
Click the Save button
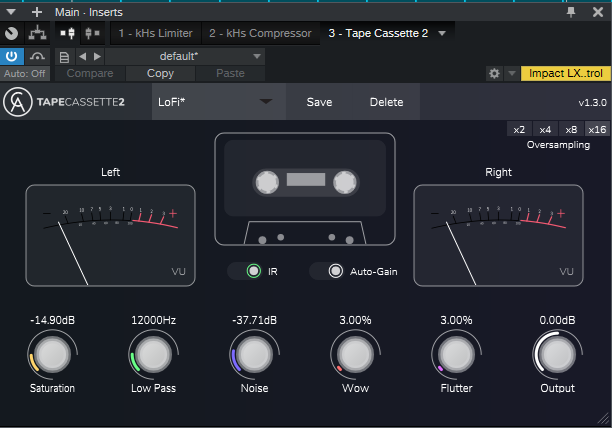click(319, 102)
